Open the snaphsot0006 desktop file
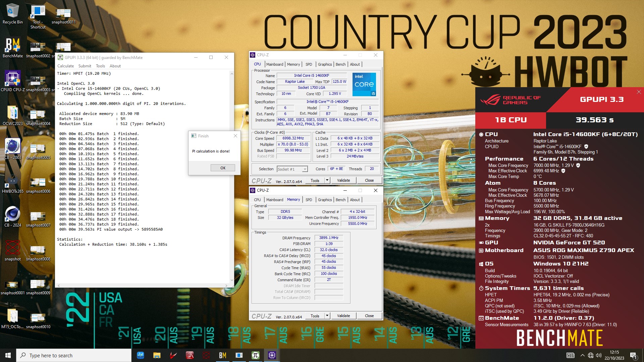Screen dimensions: 644x362 click(x=38, y=185)
